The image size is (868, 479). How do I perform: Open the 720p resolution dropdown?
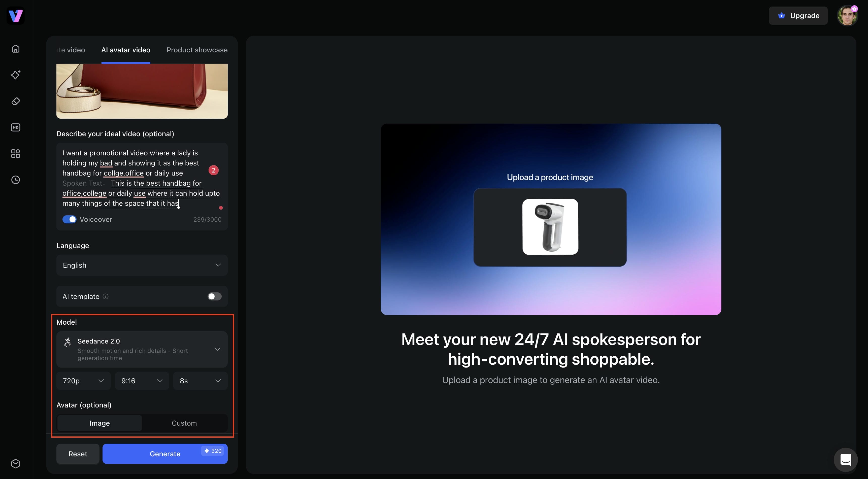click(83, 381)
